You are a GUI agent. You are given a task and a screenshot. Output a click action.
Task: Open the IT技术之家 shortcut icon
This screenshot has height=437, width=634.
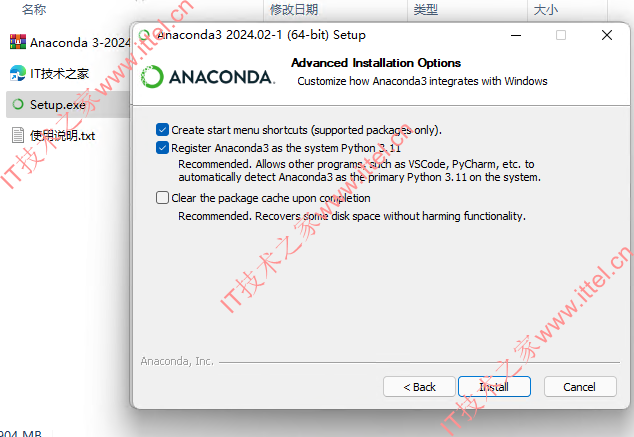tap(18, 73)
